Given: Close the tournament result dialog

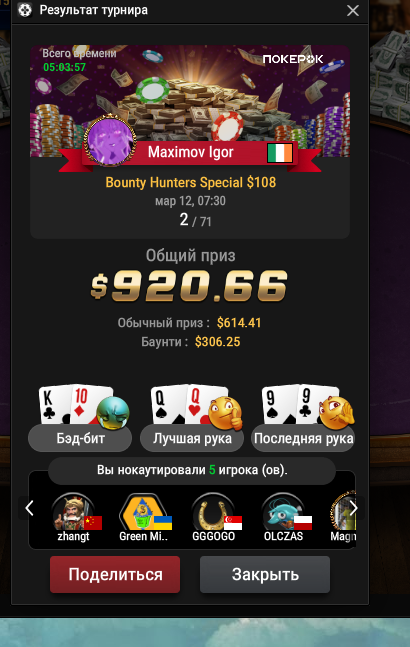Looking at the screenshot, I should [353, 10].
